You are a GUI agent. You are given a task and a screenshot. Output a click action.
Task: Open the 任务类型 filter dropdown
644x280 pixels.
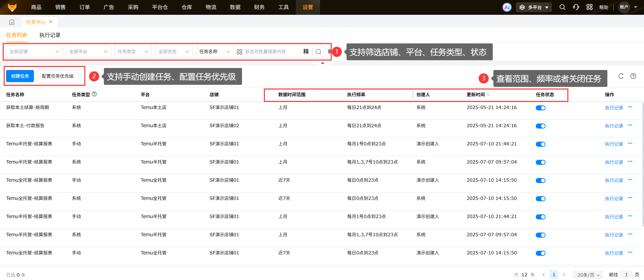133,52
